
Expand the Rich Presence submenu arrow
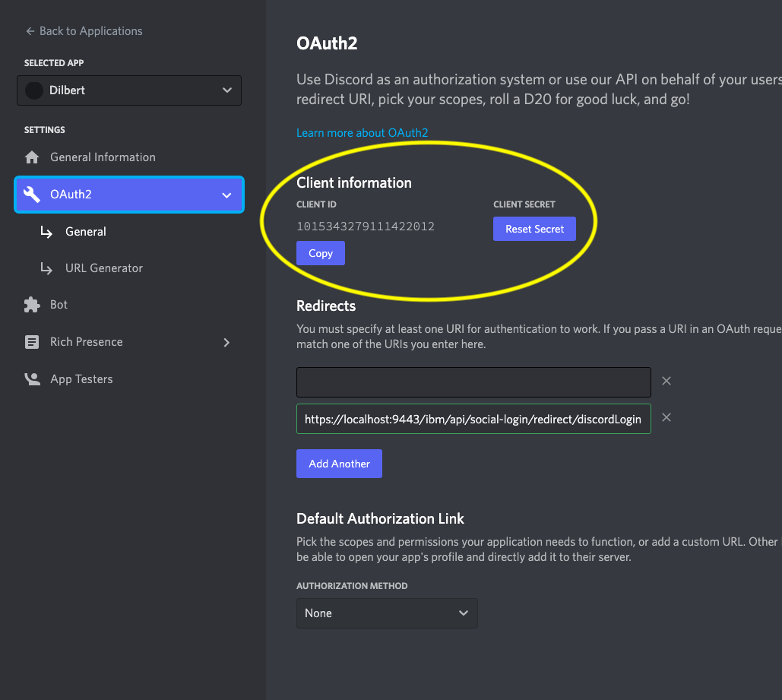coord(226,343)
